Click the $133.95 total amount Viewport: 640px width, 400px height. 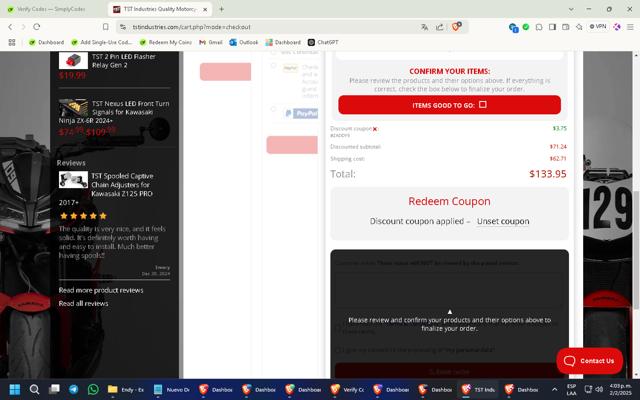coord(548,174)
